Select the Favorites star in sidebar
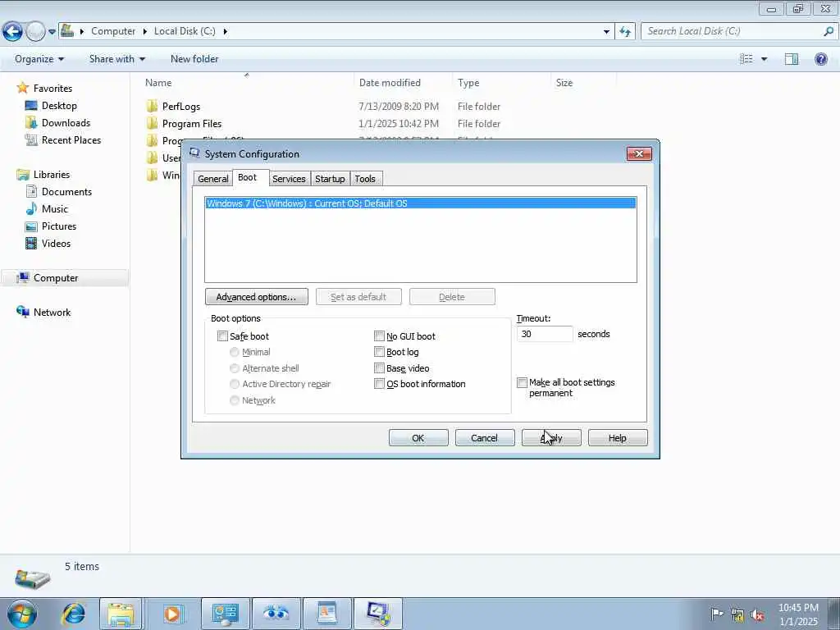Screen dimensions: 840x630 pyautogui.click(x=22, y=88)
